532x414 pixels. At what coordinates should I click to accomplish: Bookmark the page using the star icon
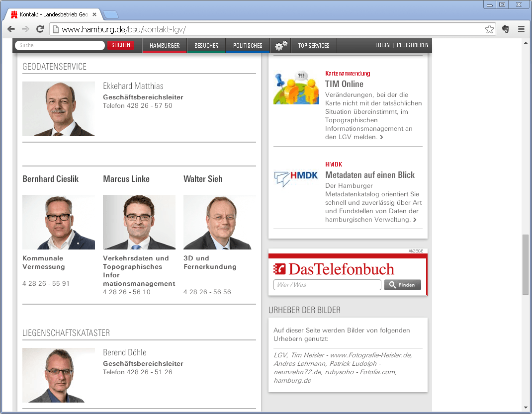click(489, 29)
